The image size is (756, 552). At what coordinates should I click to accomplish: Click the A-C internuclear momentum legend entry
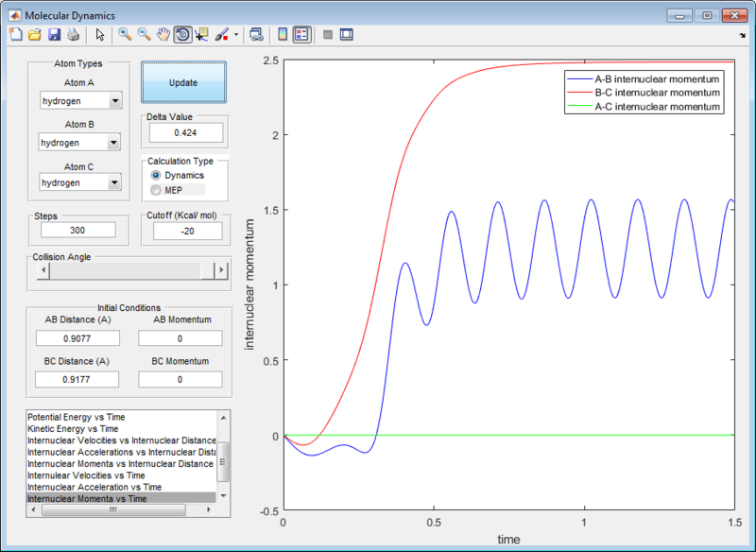644,107
